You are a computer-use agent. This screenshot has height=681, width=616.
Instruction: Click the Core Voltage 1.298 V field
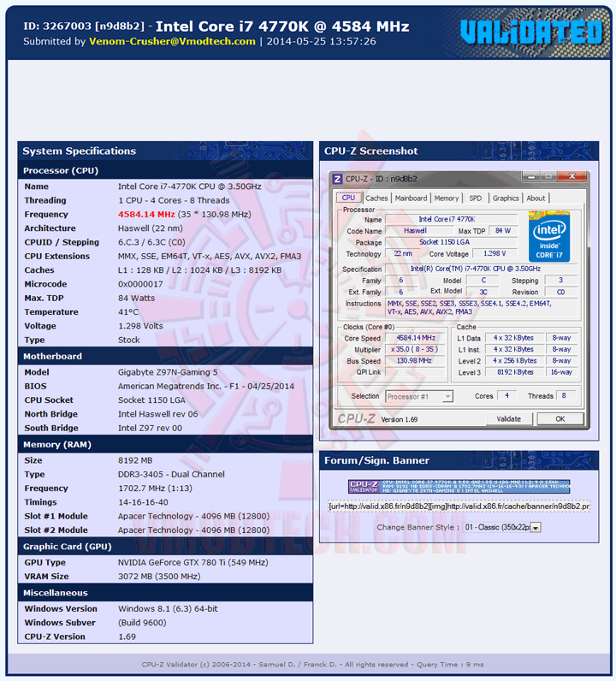[x=495, y=253]
